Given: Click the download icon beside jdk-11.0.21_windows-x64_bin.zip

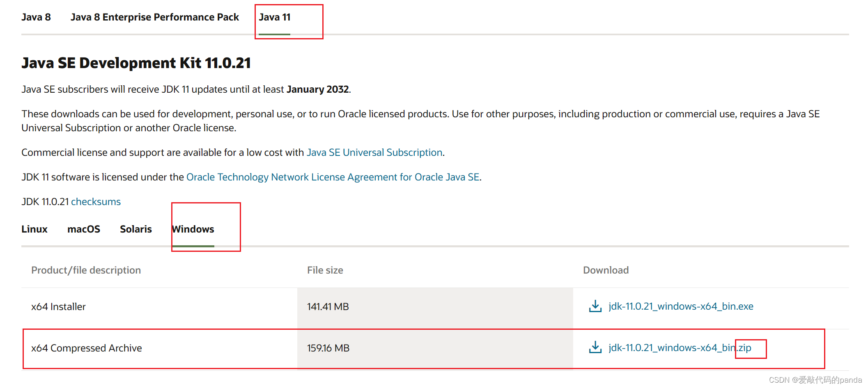Looking at the screenshot, I should click(595, 347).
